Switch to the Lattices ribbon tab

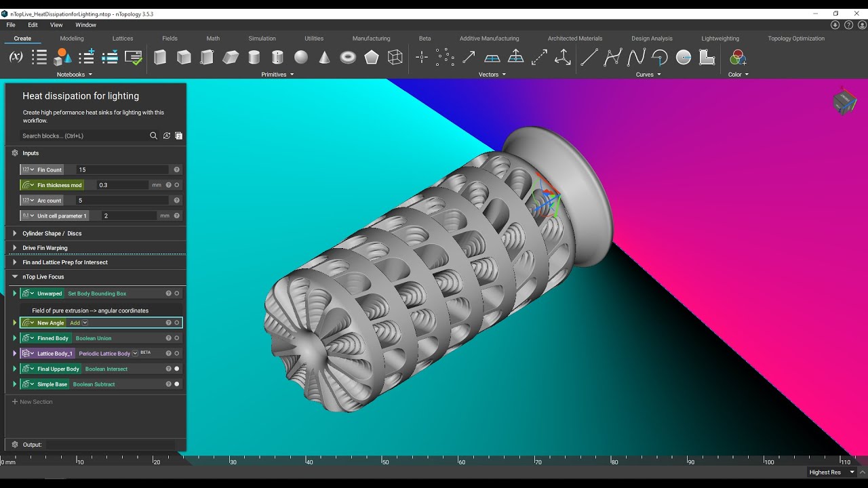[123, 39]
